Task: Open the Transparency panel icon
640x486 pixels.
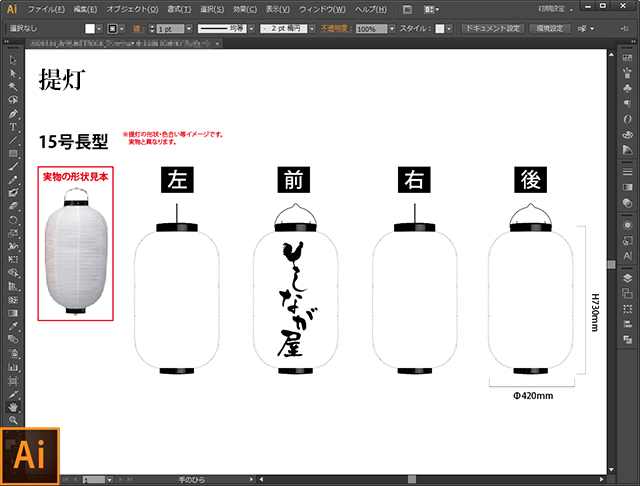Action: point(627,202)
